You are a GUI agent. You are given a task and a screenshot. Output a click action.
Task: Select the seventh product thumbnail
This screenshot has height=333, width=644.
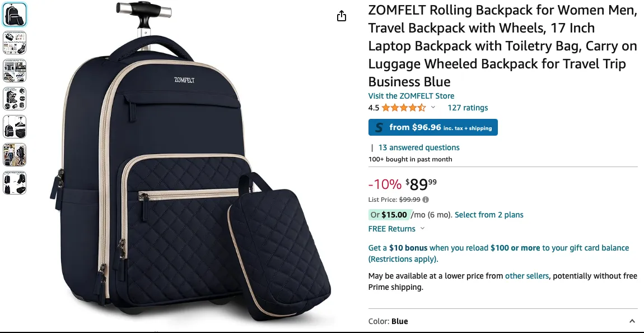click(15, 183)
